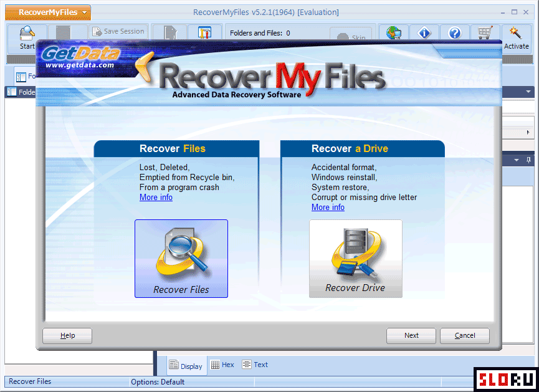539x392 pixels.
Task: Click the www.getdata.com GetData logo
Action: (80, 58)
